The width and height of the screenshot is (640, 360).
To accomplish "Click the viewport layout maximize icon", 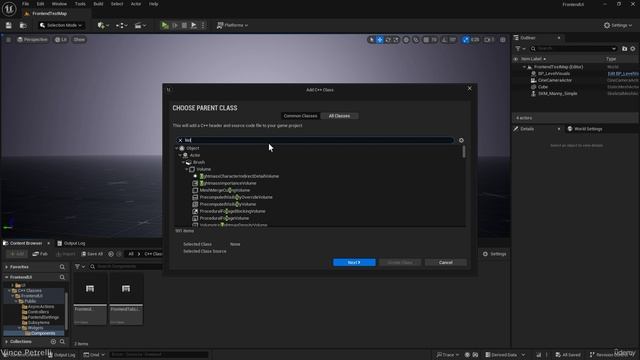I will tap(503, 40).
